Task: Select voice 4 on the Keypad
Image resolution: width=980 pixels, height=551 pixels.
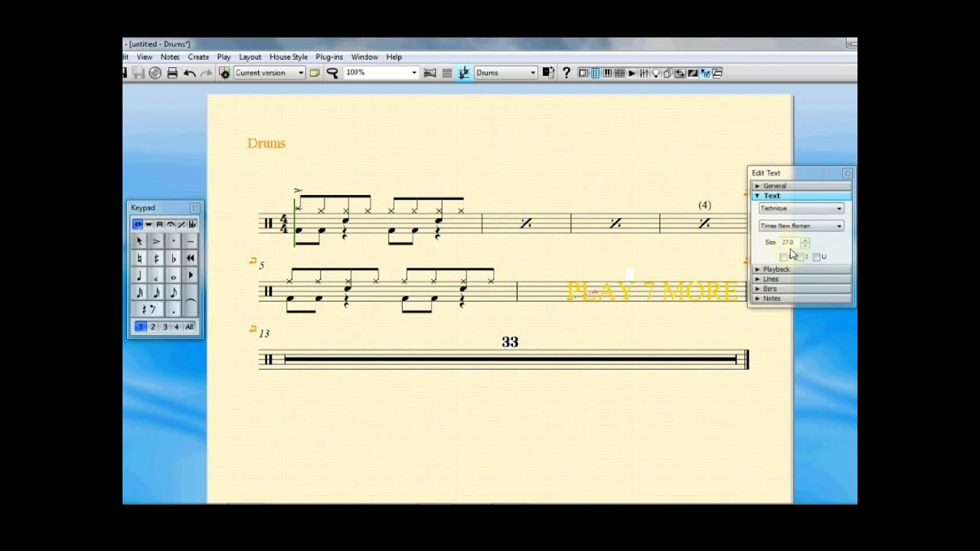Action: [176, 327]
